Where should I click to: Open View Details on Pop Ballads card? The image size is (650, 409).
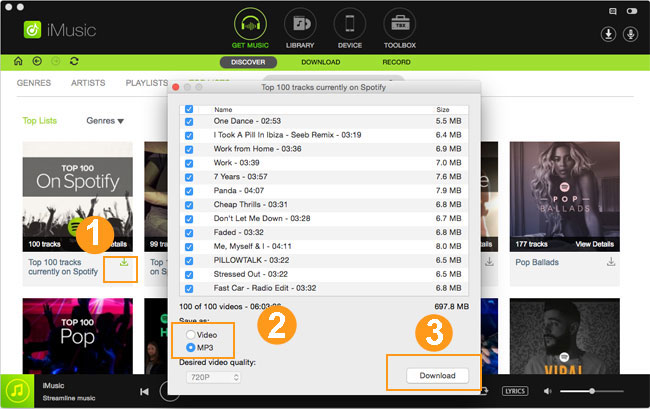(594, 244)
